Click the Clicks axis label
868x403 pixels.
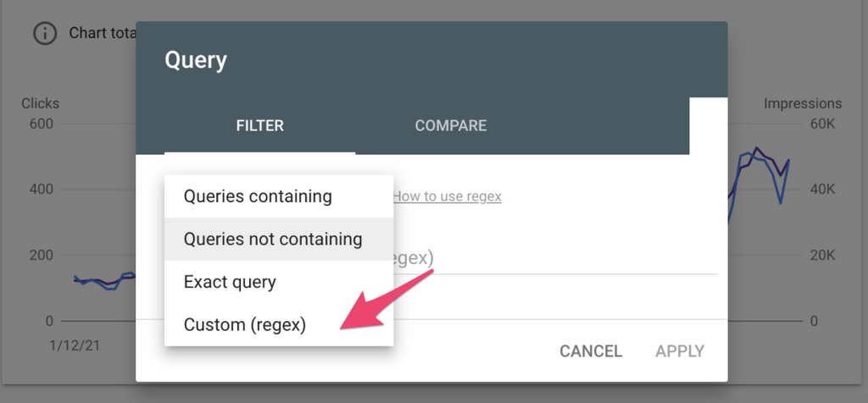[x=40, y=103]
